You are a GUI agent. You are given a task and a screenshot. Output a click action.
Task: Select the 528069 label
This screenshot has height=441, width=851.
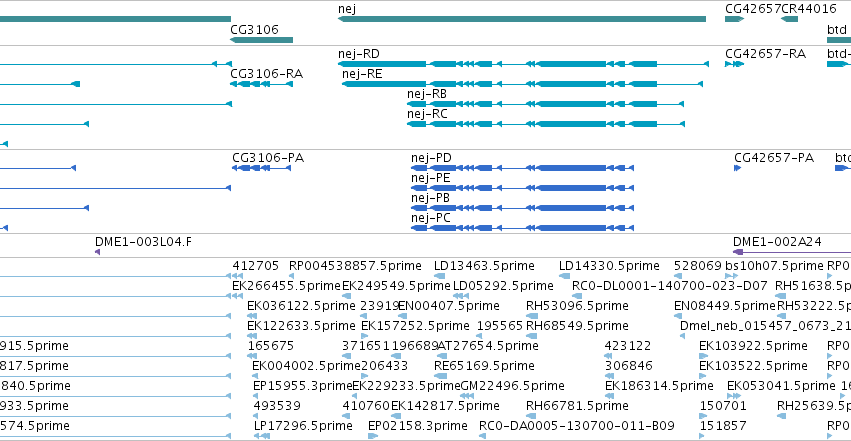click(697, 266)
